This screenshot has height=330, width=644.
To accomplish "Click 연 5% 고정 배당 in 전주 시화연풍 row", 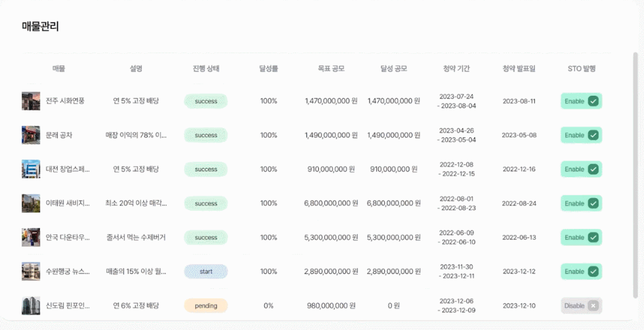I will point(136,101).
